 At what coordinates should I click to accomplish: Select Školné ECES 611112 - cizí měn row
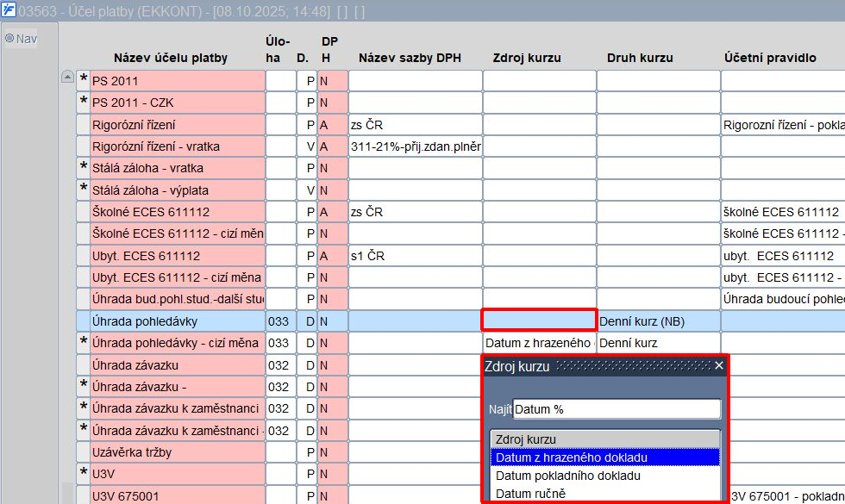[178, 233]
